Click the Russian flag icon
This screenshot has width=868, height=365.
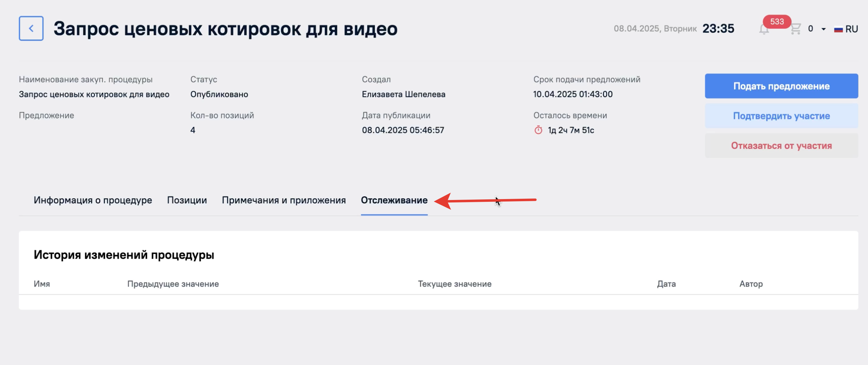838,29
